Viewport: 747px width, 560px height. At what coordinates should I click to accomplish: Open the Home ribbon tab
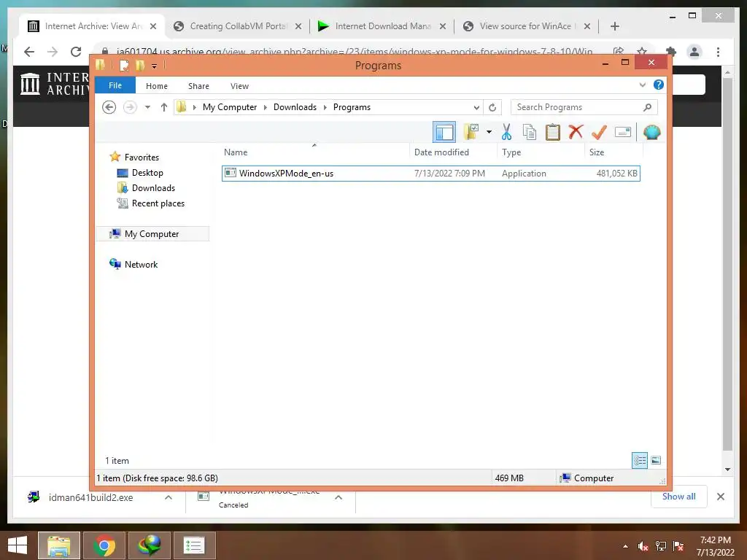(157, 86)
